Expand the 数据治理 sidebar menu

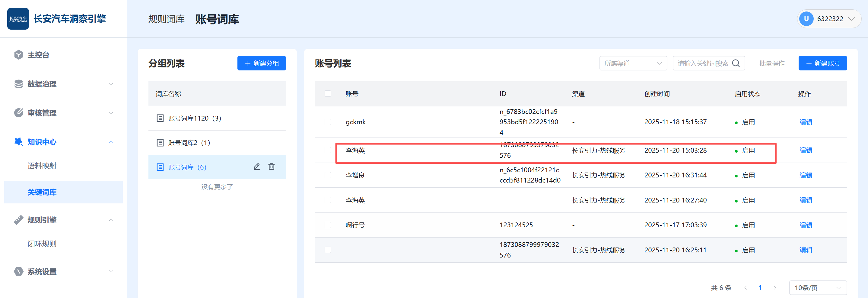63,84
